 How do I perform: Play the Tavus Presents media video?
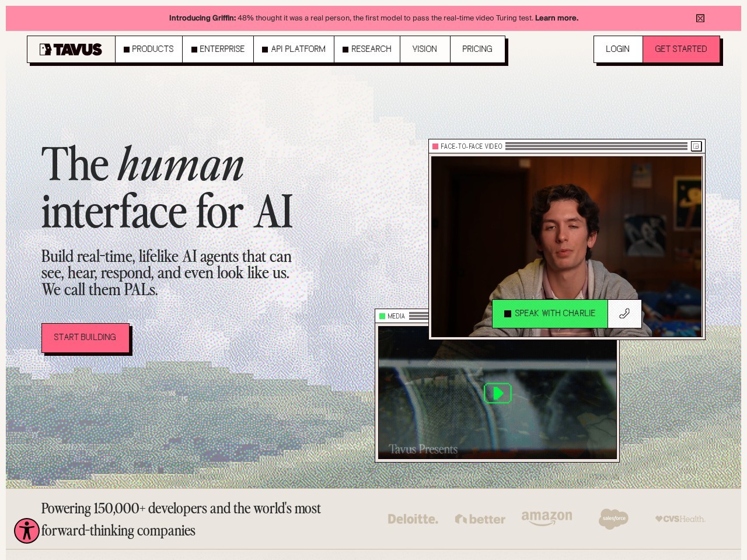[497, 393]
